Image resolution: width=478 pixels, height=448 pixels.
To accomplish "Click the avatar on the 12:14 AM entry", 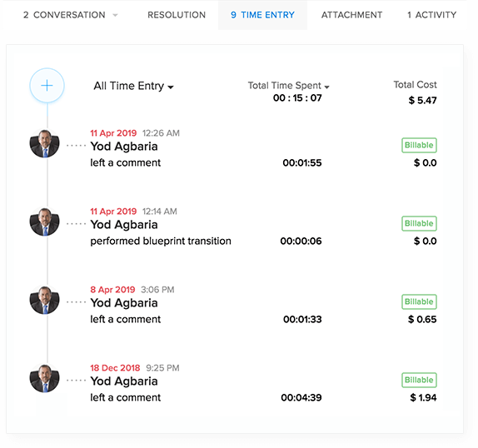I will [44, 222].
